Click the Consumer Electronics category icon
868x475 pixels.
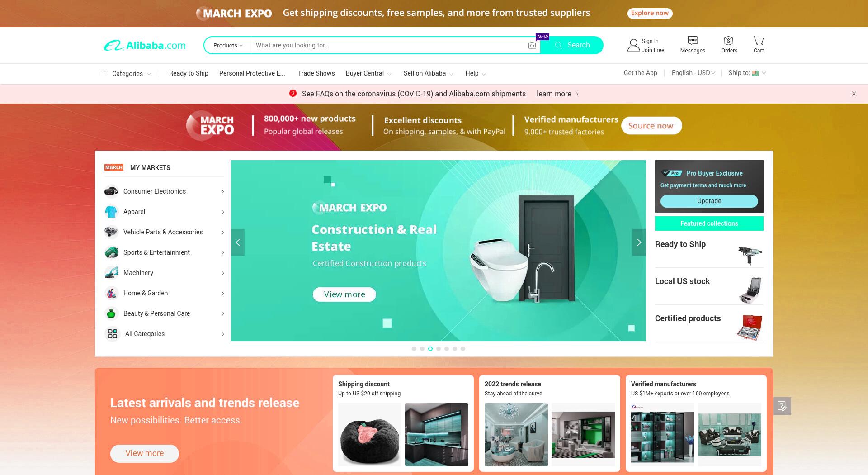[111, 191]
